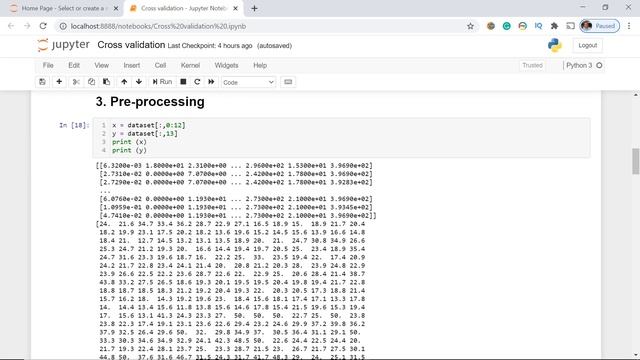Image resolution: width=640 pixels, height=360 pixels.
Task: Open the Widgets menu
Action: coord(226,65)
